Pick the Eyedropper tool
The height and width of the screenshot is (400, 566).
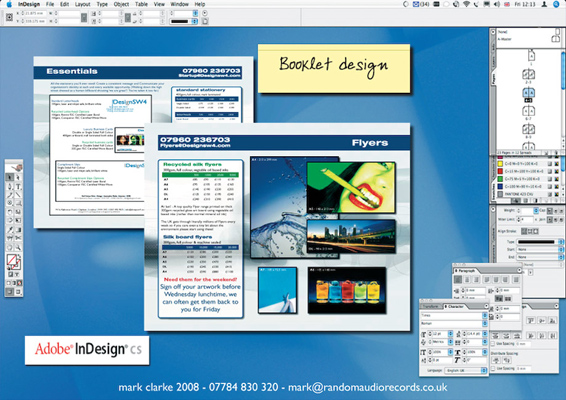coord(10,230)
